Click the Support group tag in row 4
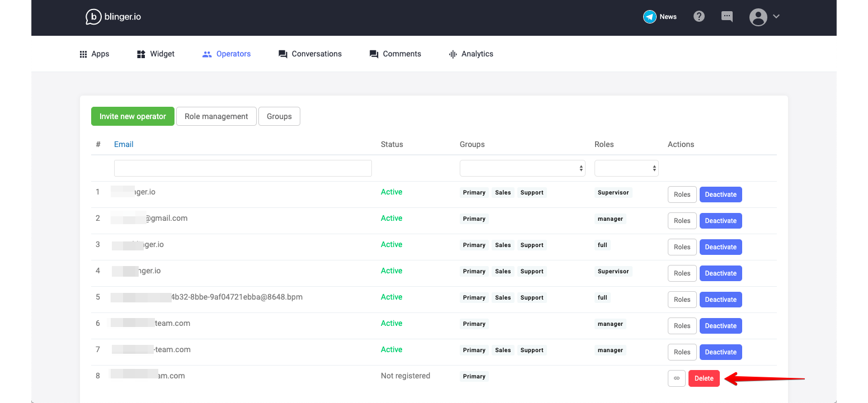The width and height of the screenshot is (868, 403). [x=532, y=271]
